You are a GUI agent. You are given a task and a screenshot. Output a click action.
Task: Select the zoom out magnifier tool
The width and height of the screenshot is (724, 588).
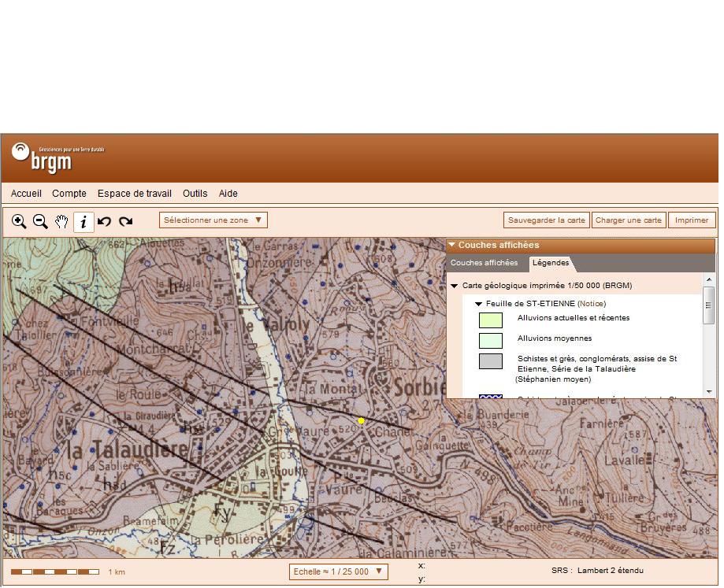41,222
